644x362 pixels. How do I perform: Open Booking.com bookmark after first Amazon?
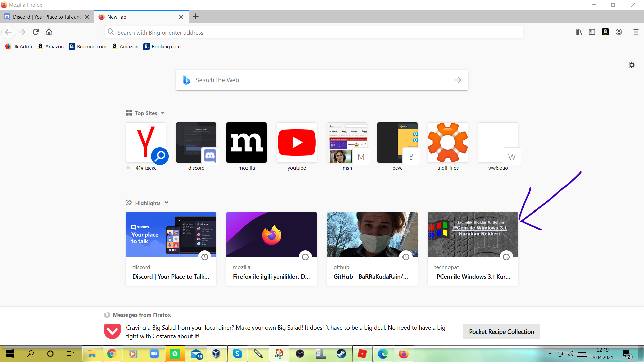pyautogui.click(x=88, y=46)
